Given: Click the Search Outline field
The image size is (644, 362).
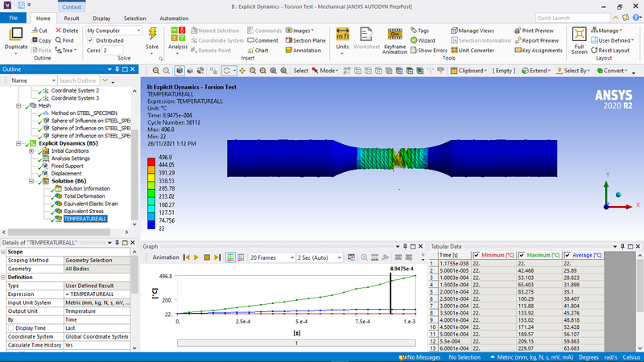Looking at the screenshot, I should (77, 80).
